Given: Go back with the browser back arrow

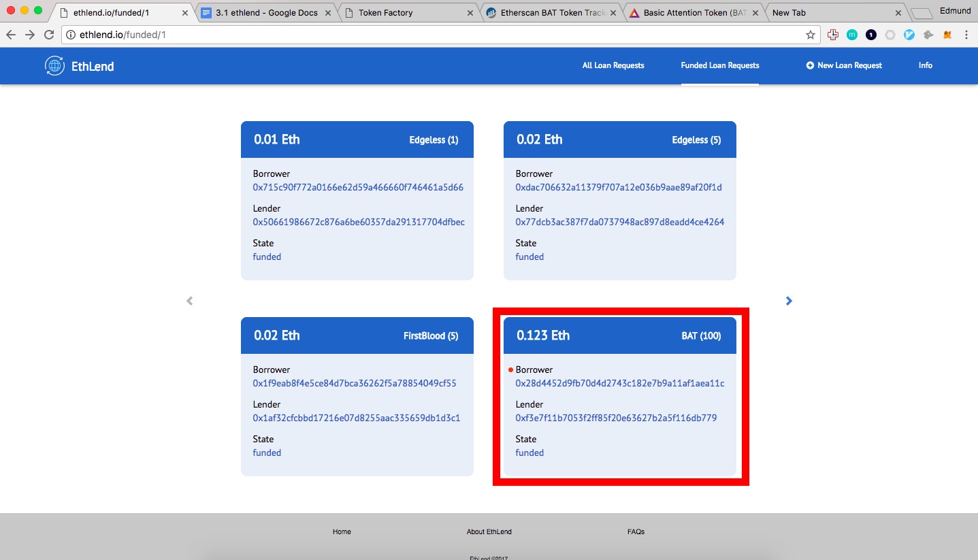Looking at the screenshot, I should 11,35.
